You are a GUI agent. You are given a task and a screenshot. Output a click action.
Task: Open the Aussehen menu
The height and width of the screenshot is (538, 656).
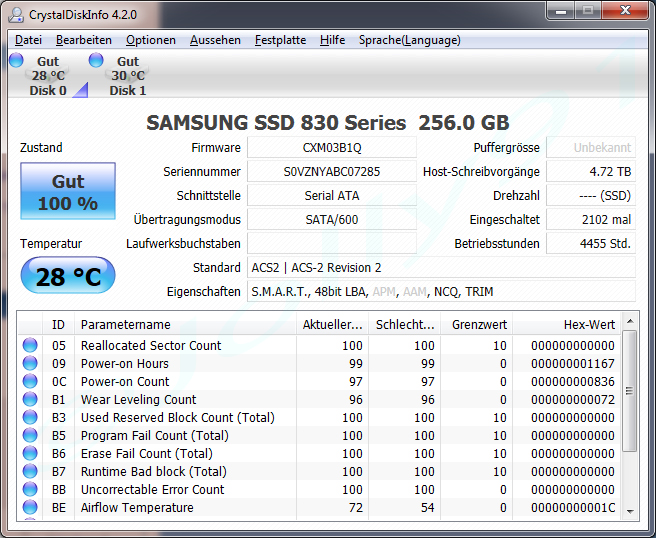[215, 40]
